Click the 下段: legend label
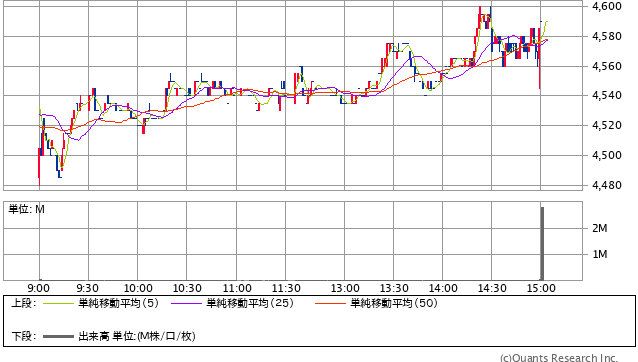This screenshot has width=638, height=362. tap(24, 336)
